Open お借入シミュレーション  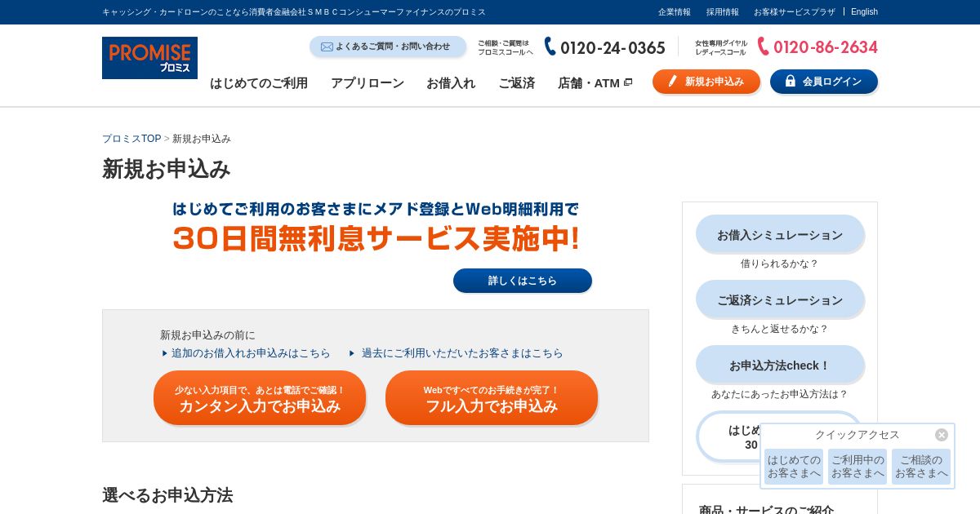(780, 234)
